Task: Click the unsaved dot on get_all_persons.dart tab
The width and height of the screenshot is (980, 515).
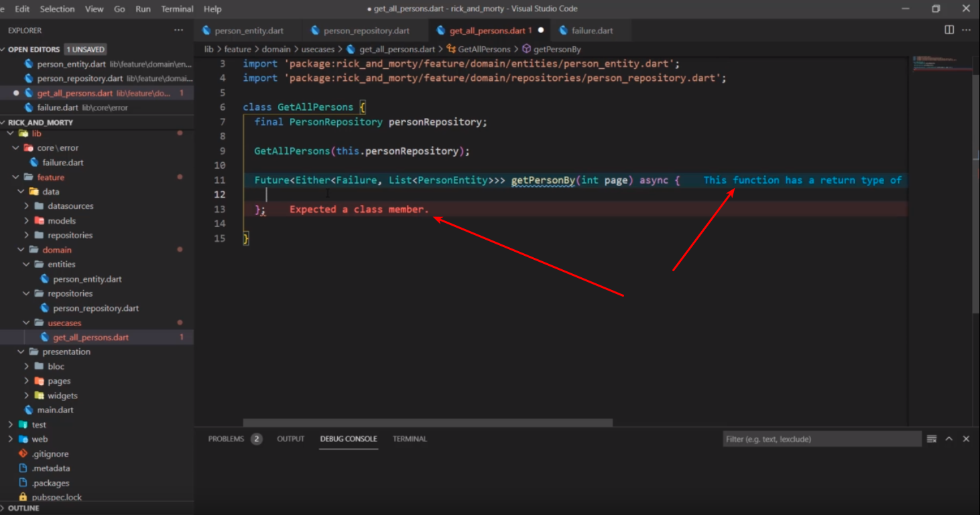Action: tap(541, 31)
